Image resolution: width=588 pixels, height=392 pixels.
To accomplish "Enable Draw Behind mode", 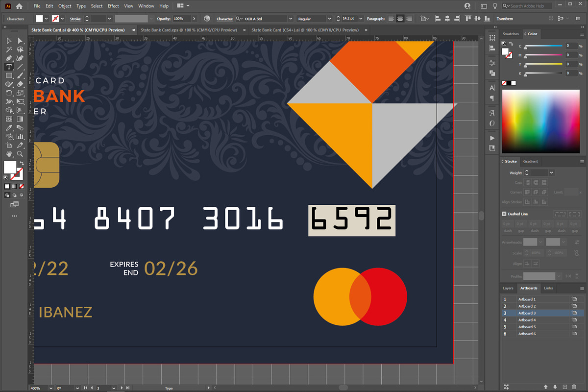I will (x=14, y=195).
